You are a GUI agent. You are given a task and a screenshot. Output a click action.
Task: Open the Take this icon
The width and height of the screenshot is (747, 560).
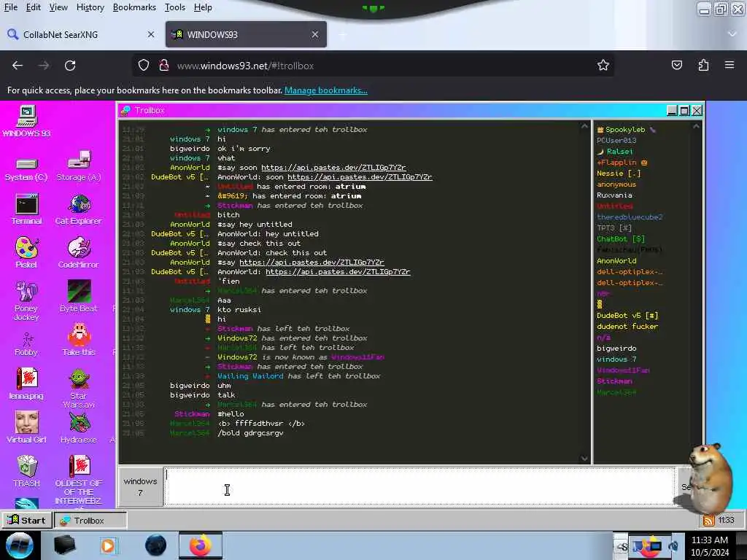click(79, 340)
